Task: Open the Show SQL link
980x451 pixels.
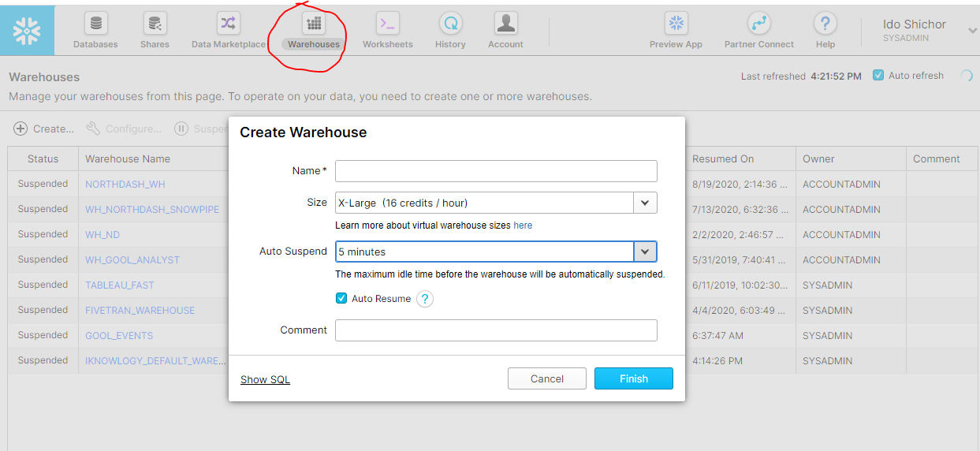Action: pyautogui.click(x=265, y=380)
